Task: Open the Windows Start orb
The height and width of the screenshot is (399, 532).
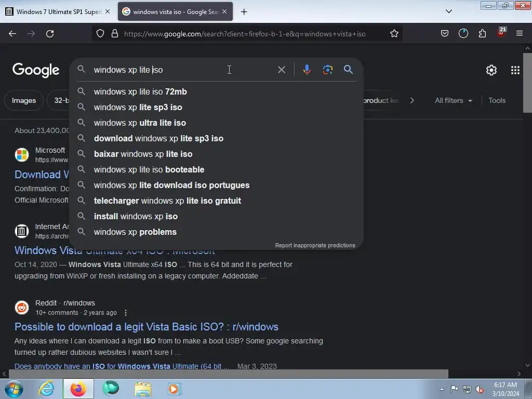Action: click(14, 389)
